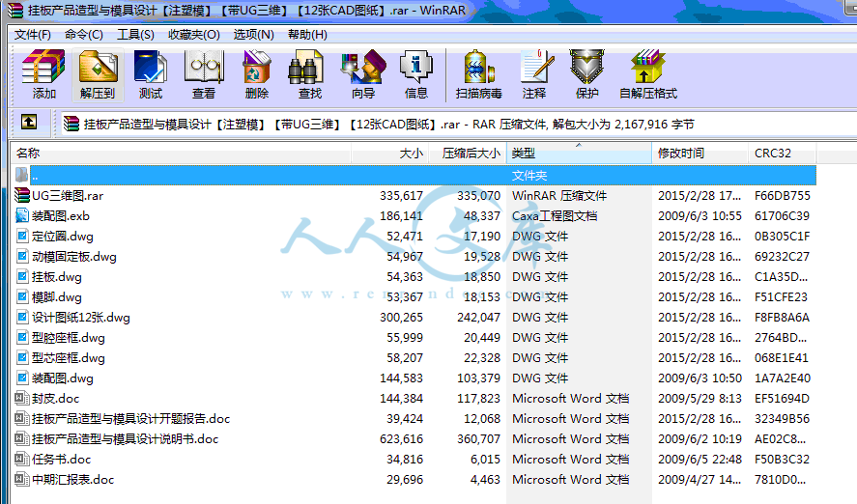Select the 模脚.dwg file icon
Viewport: 857px width, 504px height.
tap(22, 296)
